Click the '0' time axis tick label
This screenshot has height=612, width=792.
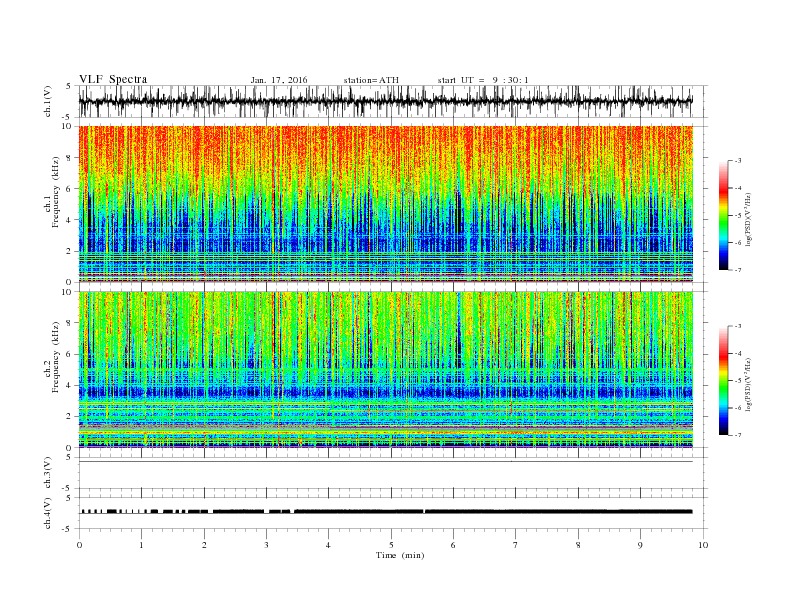click(79, 545)
